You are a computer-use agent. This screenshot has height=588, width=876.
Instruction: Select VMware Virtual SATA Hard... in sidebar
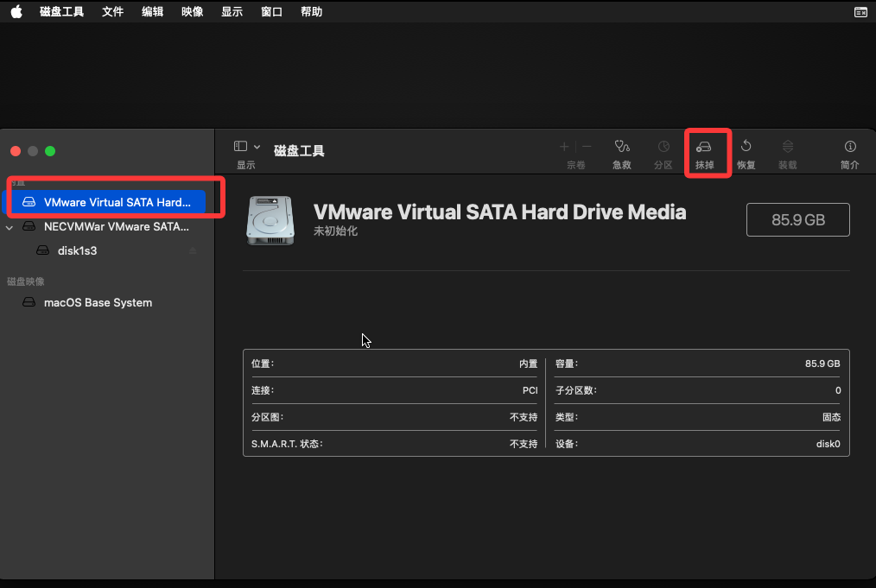click(x=104, y=202)
